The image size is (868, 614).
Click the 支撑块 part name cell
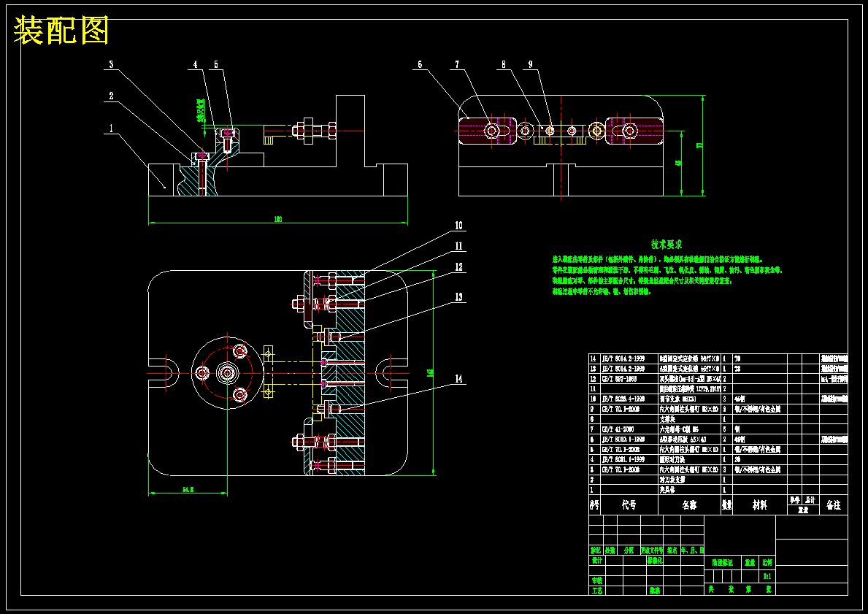click(x=667, y=419)
